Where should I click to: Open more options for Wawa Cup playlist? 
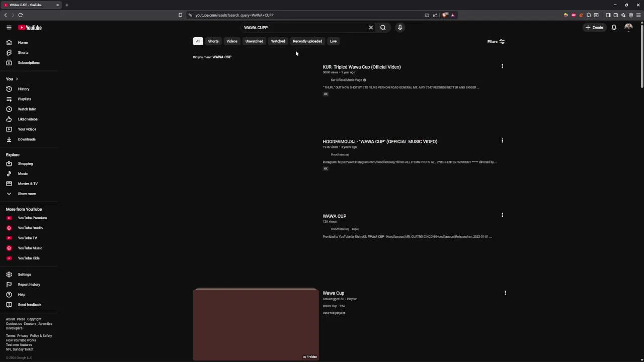pyautogui.click(x=505, y=293)
